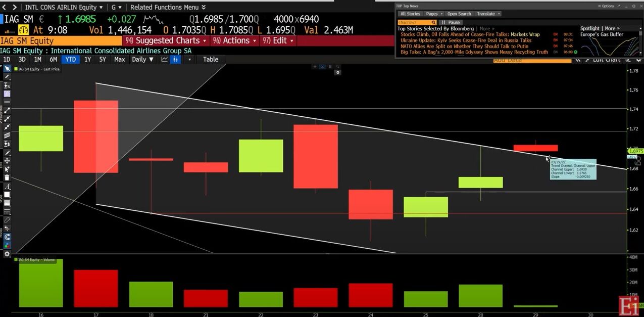Select the 1M time range
This screenshot has height=317, width=644.
point(37,59)
